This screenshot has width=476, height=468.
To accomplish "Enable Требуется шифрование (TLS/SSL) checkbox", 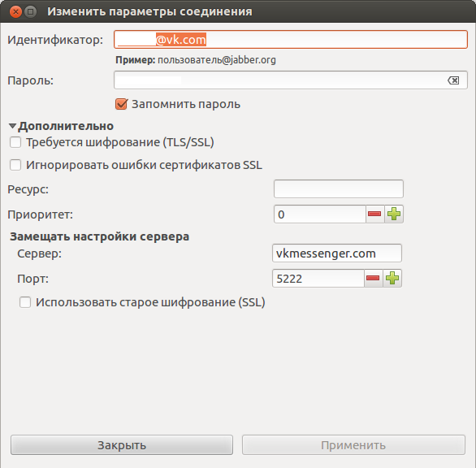I will coord(15,142).
